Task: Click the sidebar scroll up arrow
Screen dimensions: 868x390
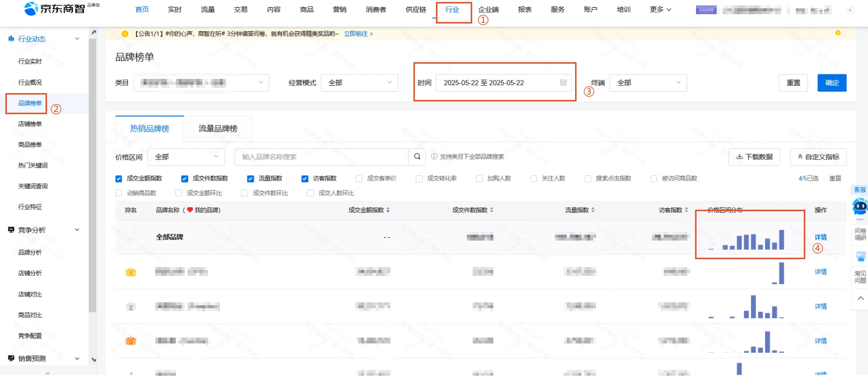Action: click(x=94, y=32)
